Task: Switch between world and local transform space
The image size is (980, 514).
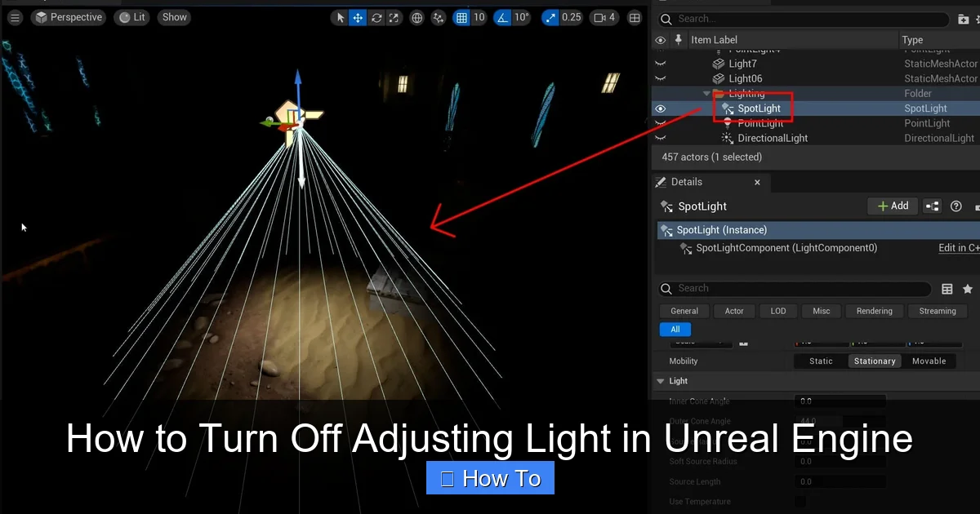Action: pos(416,17)
